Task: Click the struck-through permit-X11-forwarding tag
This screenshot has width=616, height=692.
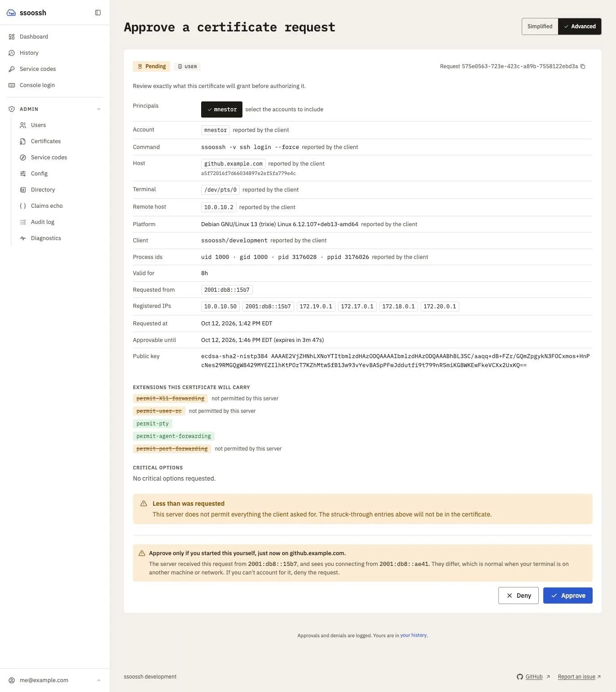Action: 170,399
